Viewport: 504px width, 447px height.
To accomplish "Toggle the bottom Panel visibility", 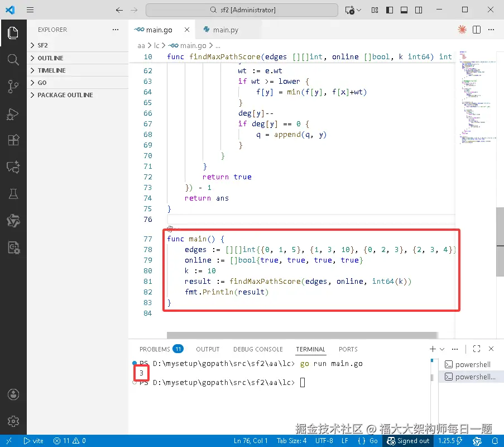I will [x=404, y=10].
